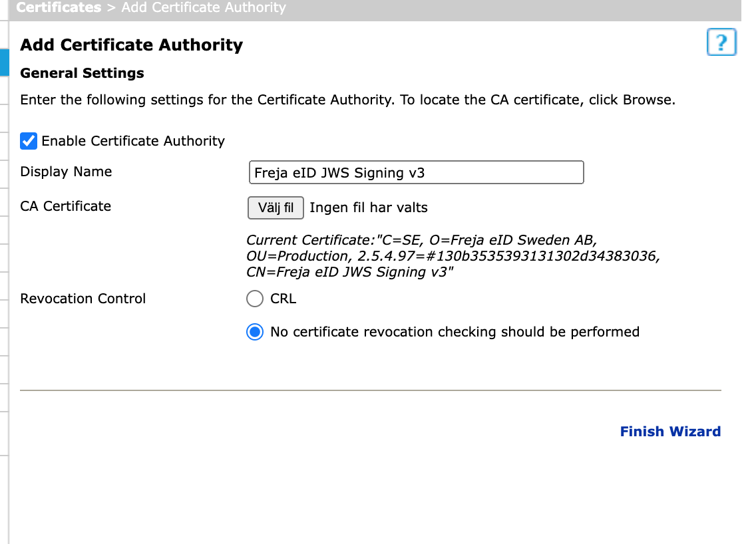Click the "Enable Certificate Authority" label text

133,141
